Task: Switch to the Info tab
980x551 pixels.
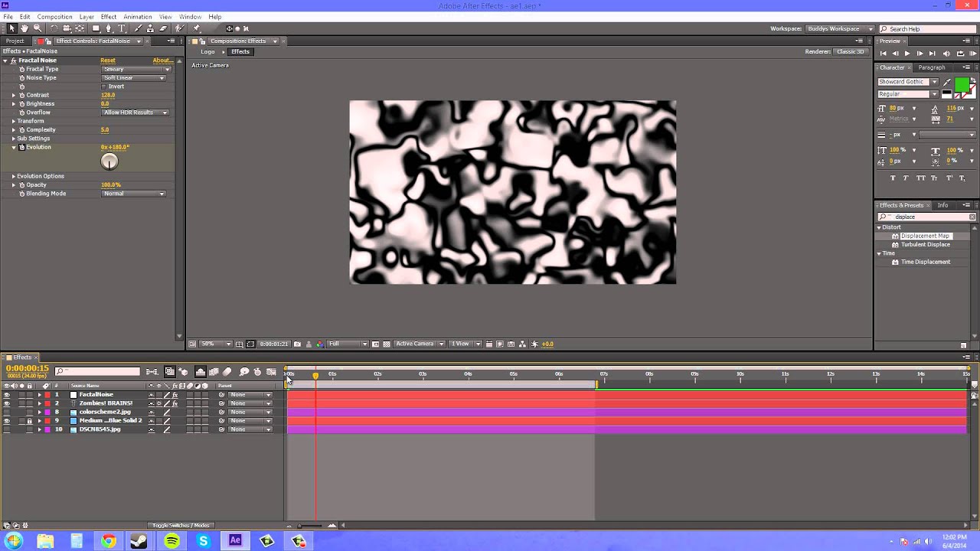Action: tap(942, 205)
